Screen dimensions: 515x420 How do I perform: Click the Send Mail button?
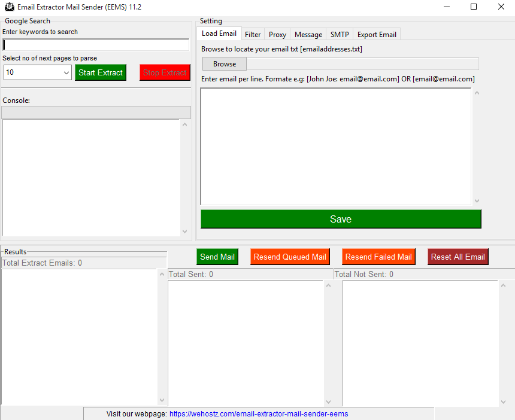[x=217, y=257]
